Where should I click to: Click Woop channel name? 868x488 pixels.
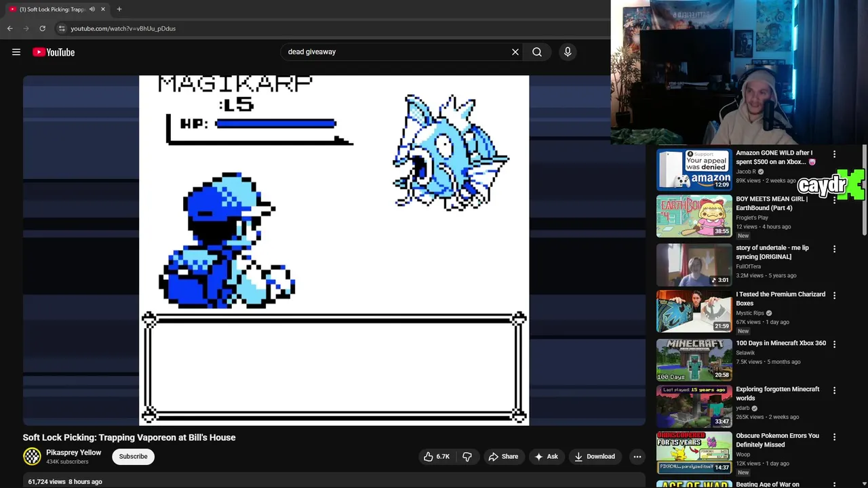[743, 454]
